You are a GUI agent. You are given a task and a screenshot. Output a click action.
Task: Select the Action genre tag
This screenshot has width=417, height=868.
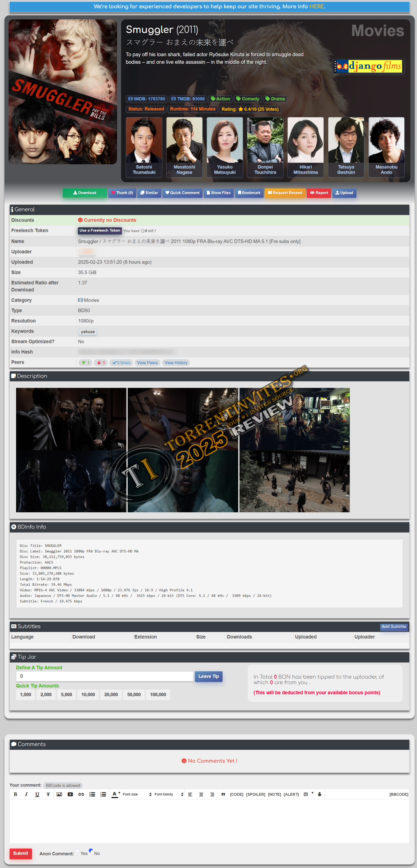point(220,99)
